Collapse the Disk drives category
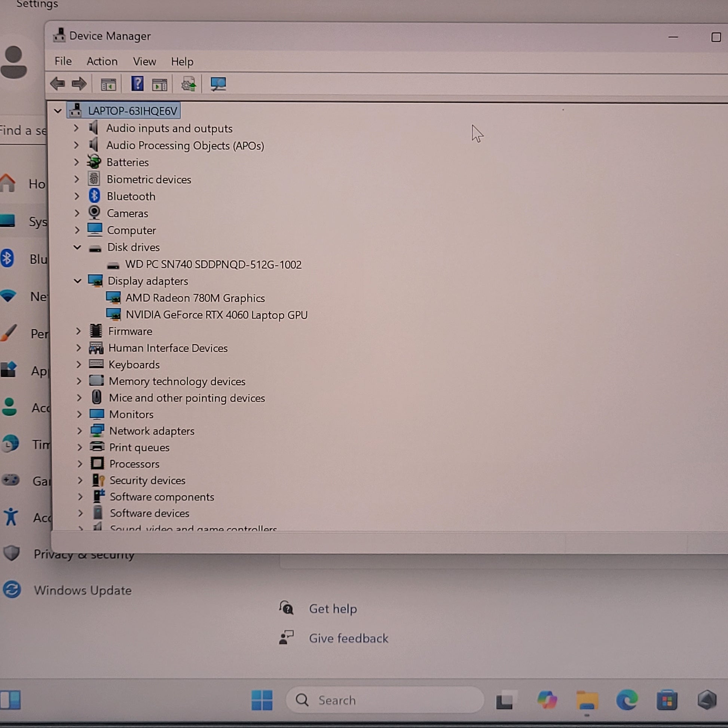 (77, 248)
